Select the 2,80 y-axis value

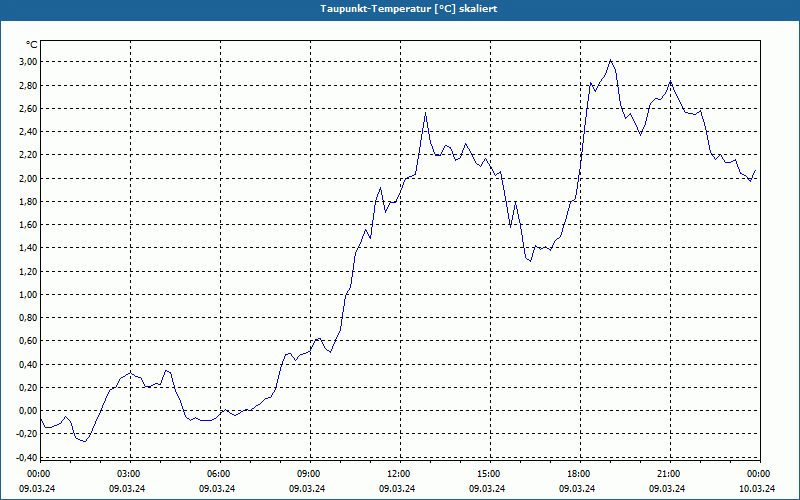click(x=29, y=85)
